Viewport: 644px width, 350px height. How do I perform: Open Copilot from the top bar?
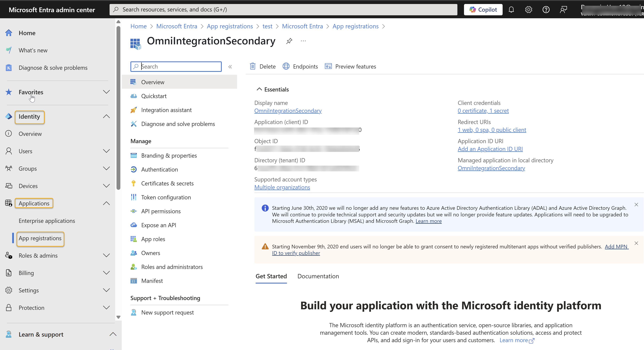(x=483, y=10)
